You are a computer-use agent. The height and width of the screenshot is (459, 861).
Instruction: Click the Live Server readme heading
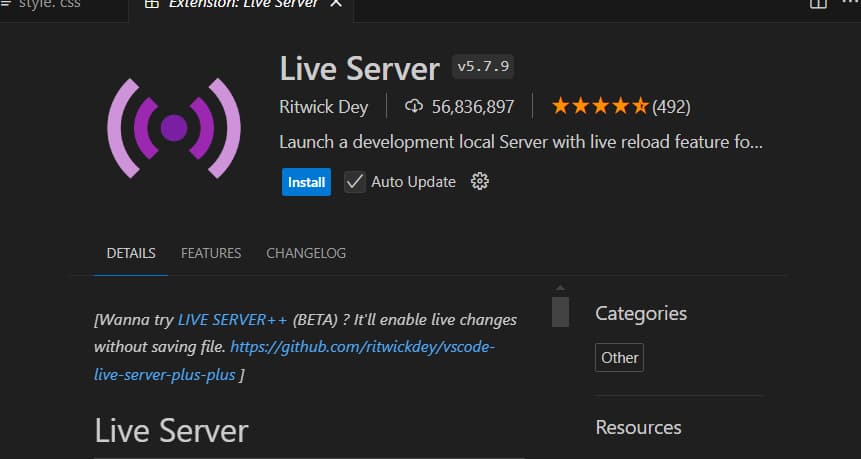[171, 430]
